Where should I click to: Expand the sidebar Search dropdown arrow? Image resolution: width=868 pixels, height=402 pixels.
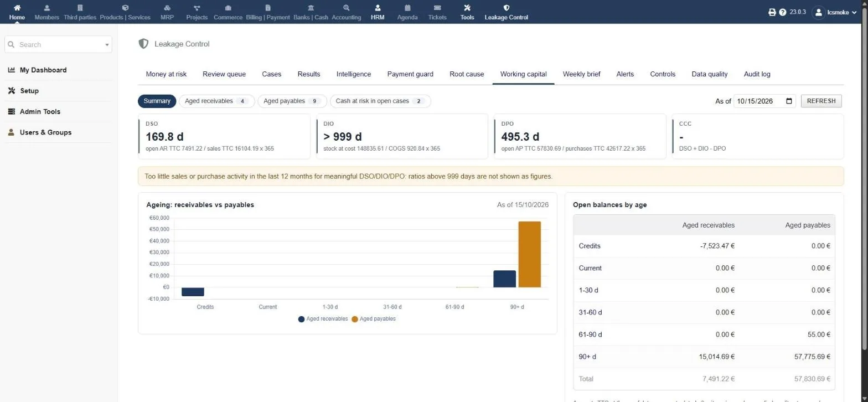pyautogui.click(x=107, y=45)
